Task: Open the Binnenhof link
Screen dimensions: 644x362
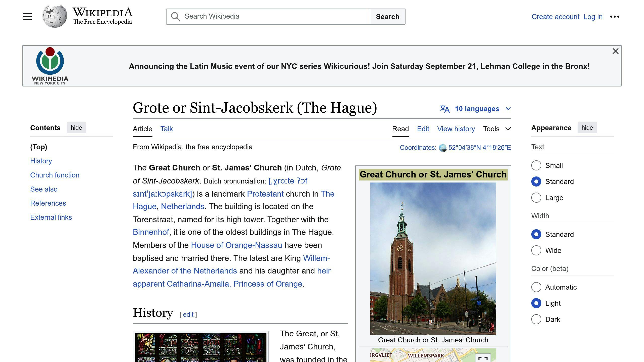Action: tap(151, 232)
